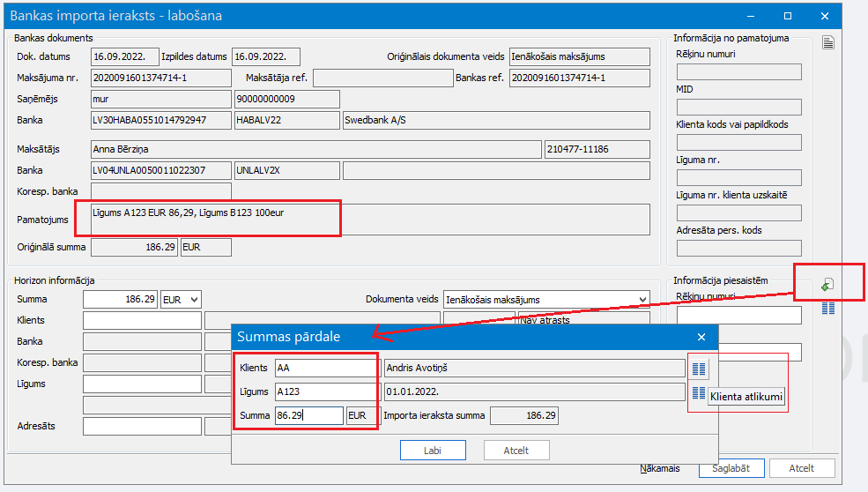Viewport: 868px width, 492px height.
Task: Click the Maksātājs field Anna Bērziņa
Action: (316, 150)
